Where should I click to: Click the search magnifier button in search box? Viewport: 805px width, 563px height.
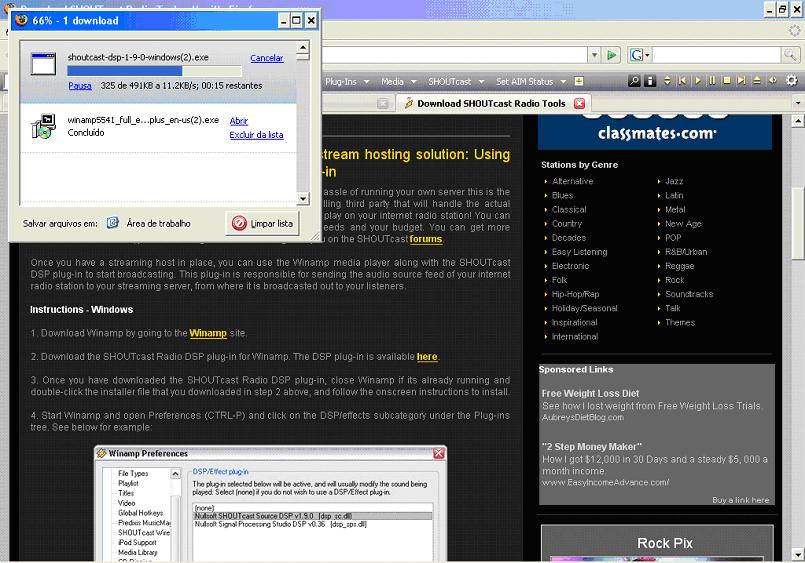[790, 54]
